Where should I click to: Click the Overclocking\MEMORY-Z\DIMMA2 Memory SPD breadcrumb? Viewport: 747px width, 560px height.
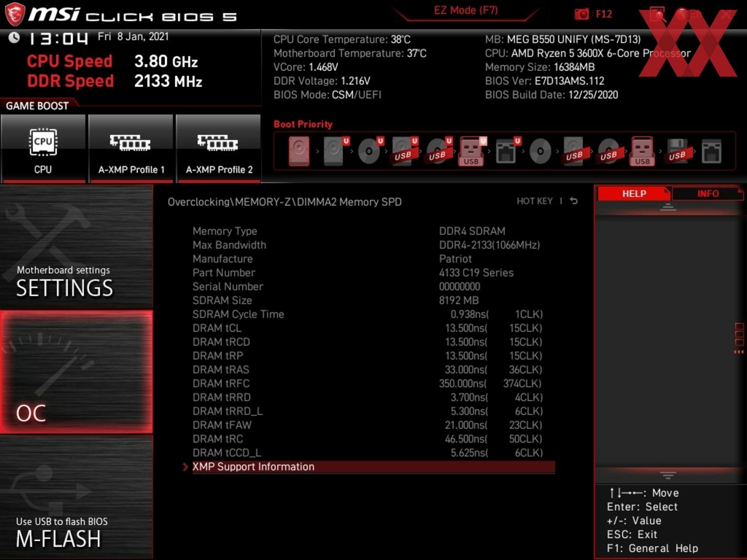click(x=285, y=201)
